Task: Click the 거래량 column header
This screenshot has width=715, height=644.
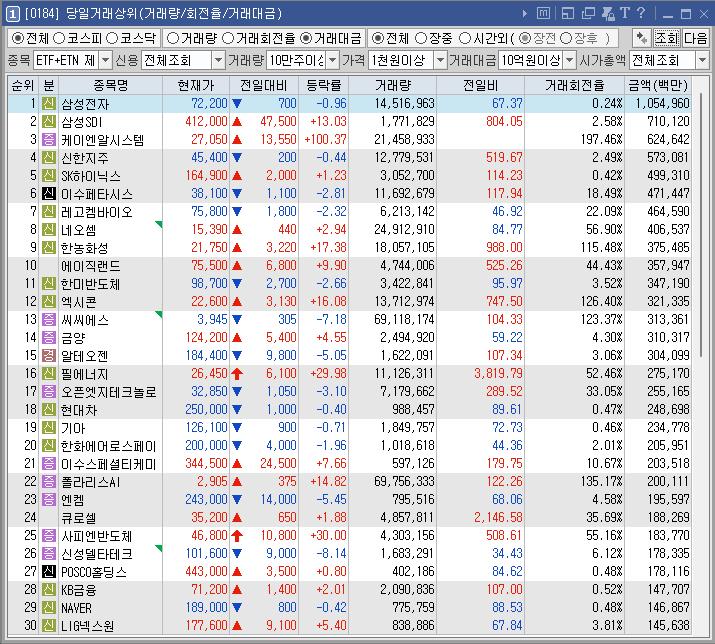Action: click(x=393, y=85)
